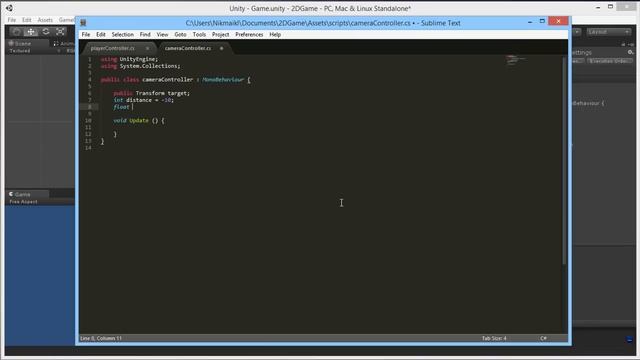Minimize the Unity window

pos(598,7)
